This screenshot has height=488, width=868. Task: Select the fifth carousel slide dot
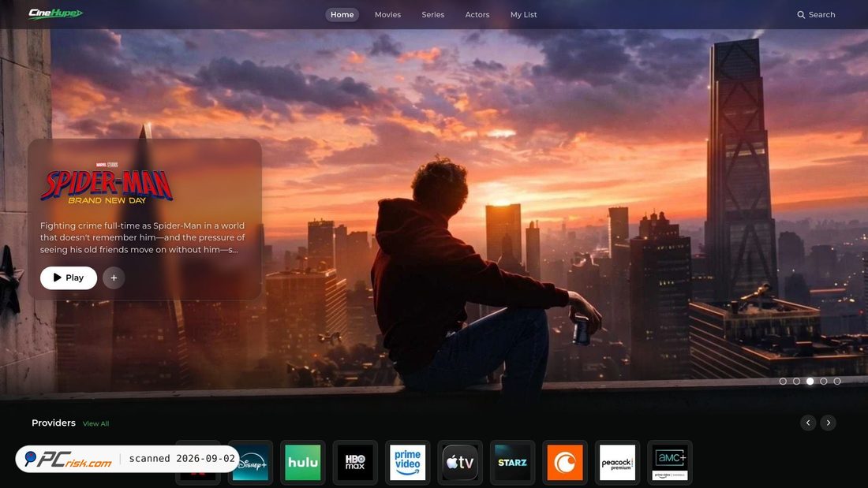[x=837, y=382]
